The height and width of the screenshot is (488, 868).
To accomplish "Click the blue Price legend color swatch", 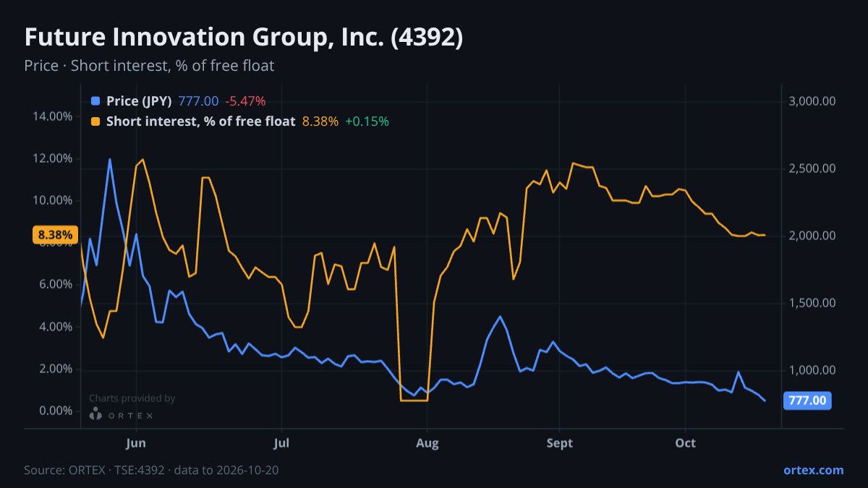I will point(96,101).
